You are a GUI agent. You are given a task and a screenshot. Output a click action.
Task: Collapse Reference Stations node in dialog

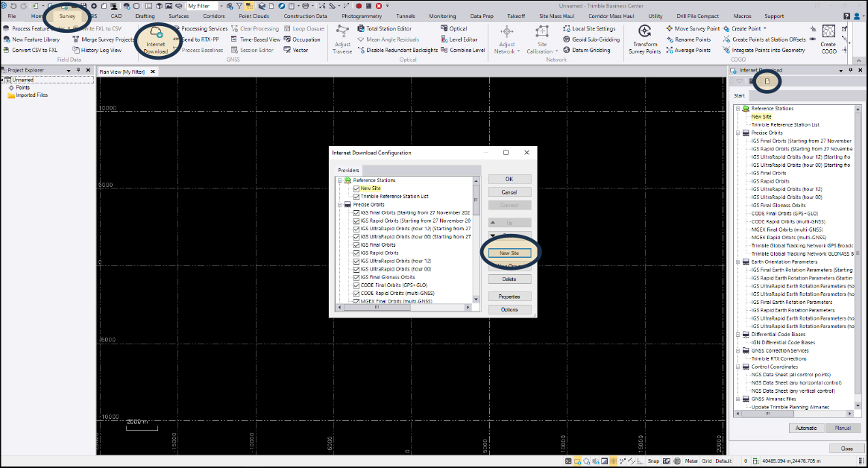tap(340, 180)
